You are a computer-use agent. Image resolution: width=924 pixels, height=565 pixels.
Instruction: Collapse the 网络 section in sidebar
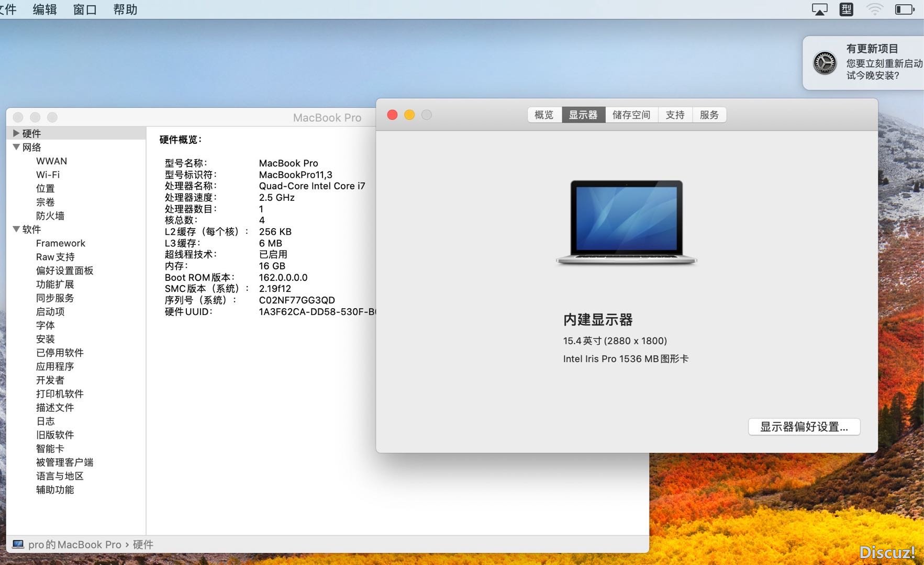tap(16, 147)
